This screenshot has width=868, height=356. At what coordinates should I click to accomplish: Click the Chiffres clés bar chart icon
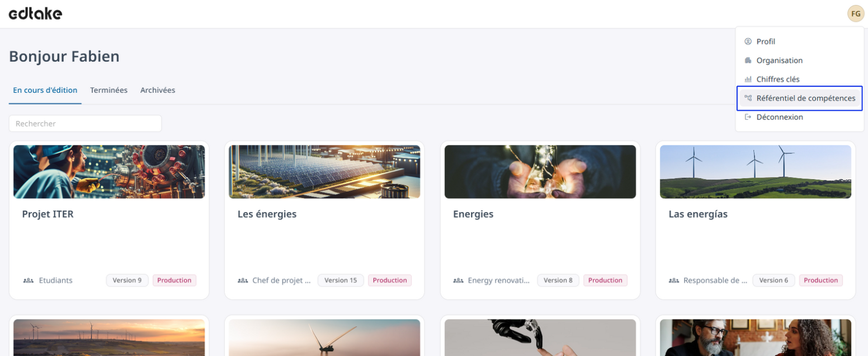[748, 79]
